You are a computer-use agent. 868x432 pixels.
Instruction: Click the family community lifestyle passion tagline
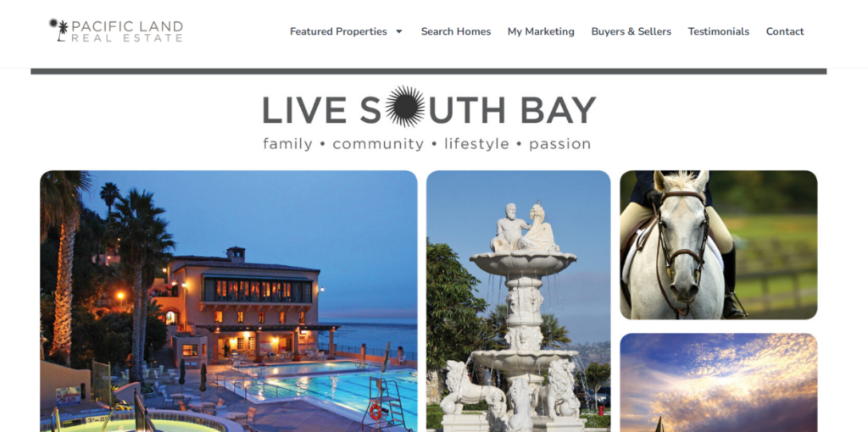coord(427,144)
